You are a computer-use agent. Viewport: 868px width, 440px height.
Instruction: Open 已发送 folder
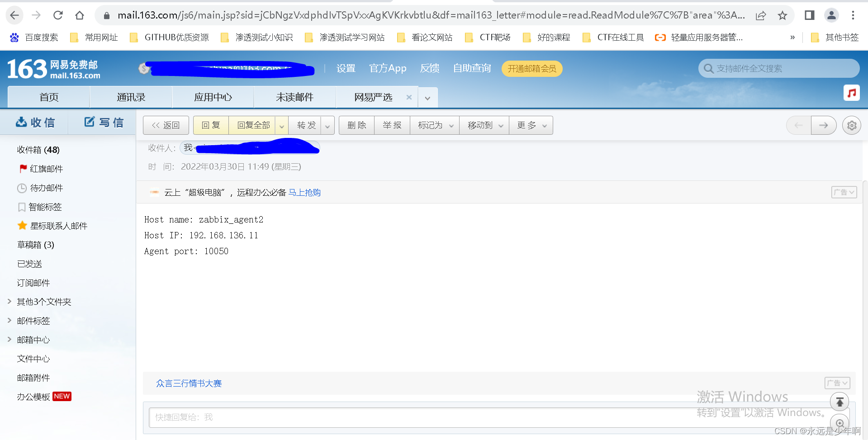tap(29, 264)
